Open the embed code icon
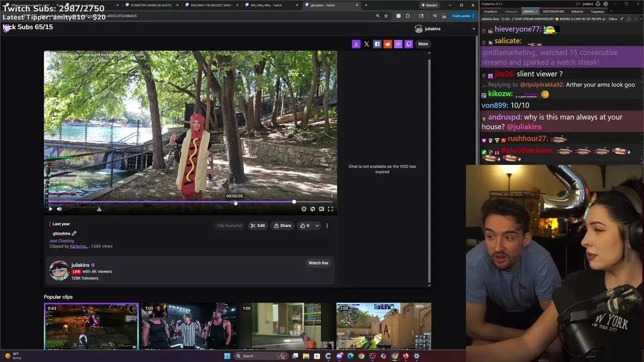This screenshot has height=362, width=644. (x=398, y=44)
